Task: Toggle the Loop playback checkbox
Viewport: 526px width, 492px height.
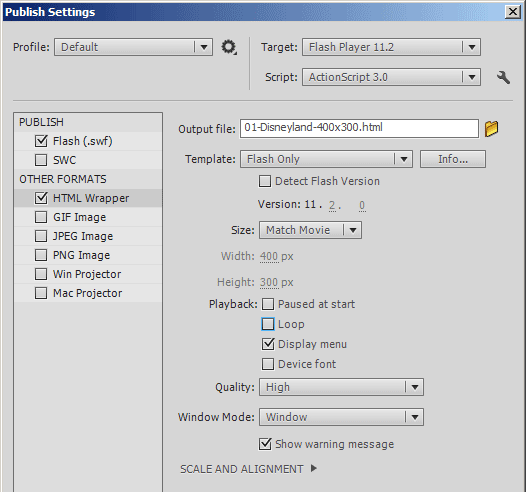Action: click(x=268, y=324)
